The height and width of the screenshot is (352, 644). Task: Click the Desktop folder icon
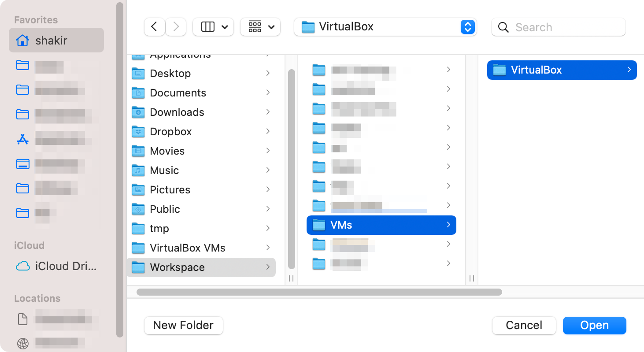pos(138,74)
